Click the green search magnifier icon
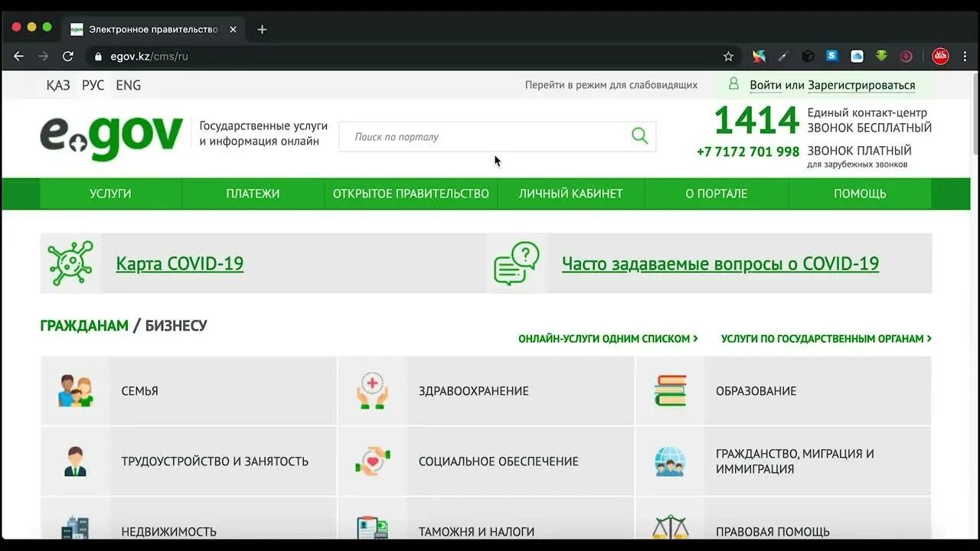Viewport: 980px width, 551px height. [639, 135]
